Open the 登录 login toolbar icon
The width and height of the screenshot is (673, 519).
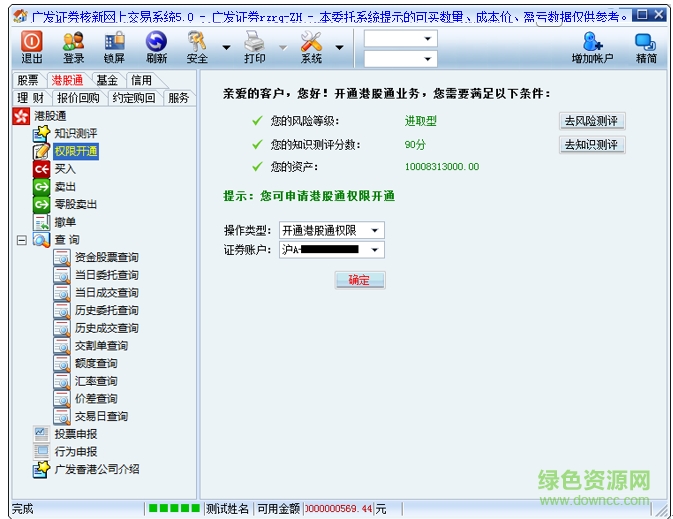coord(73,47)
